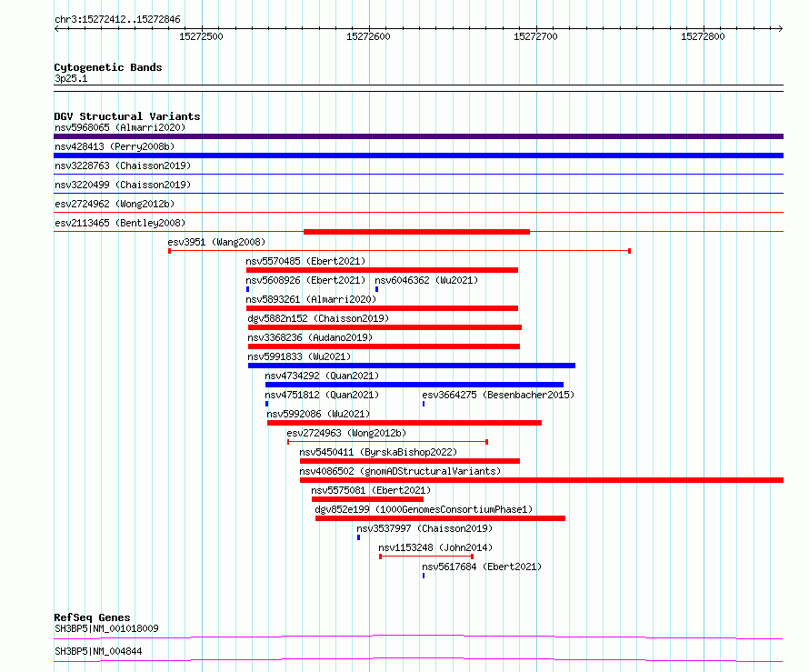Image resolution: width=809 pixels, height=672 pixels.
Task: Click the RefSeq Genes track heading
Action: click(92, 617)
